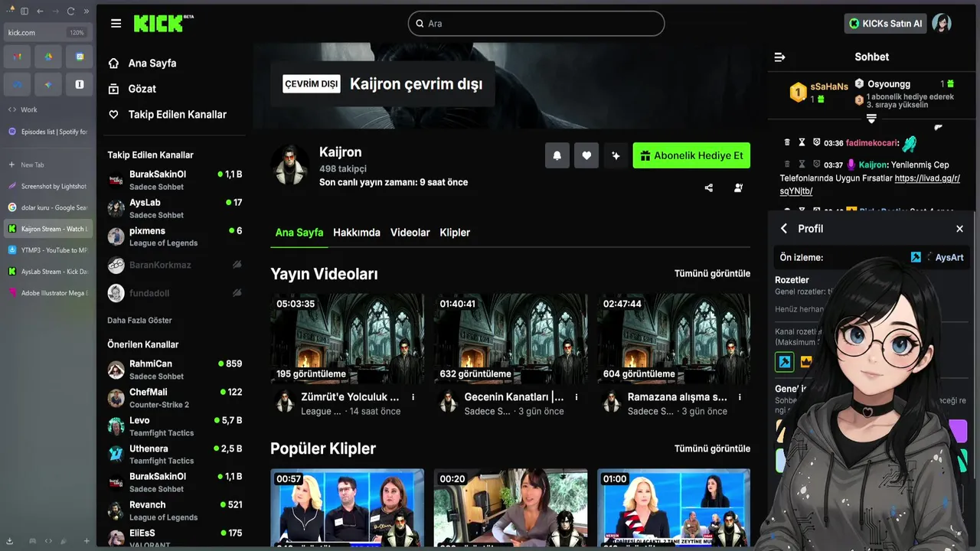Screen dimensions: 980x551
Task: Select the channel Ana Sayfa tab
Action: [x=299, y=233]
